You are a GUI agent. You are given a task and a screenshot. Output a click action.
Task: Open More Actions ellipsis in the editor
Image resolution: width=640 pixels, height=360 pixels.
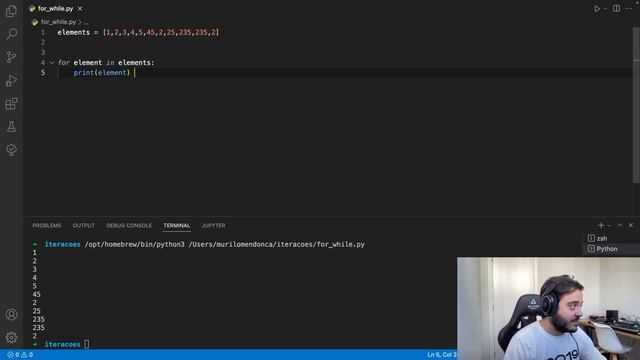pyautogui.click(x=629, y=9)
